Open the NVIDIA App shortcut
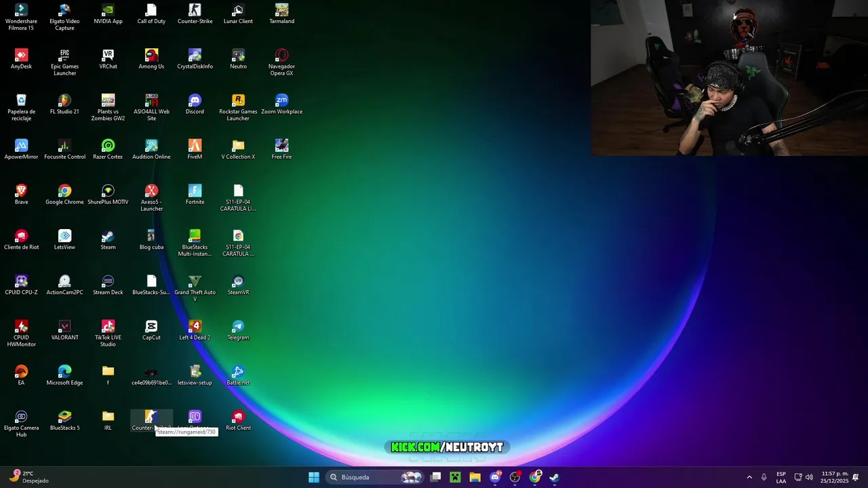Screen dimensions: 868x488 [108, 14]
